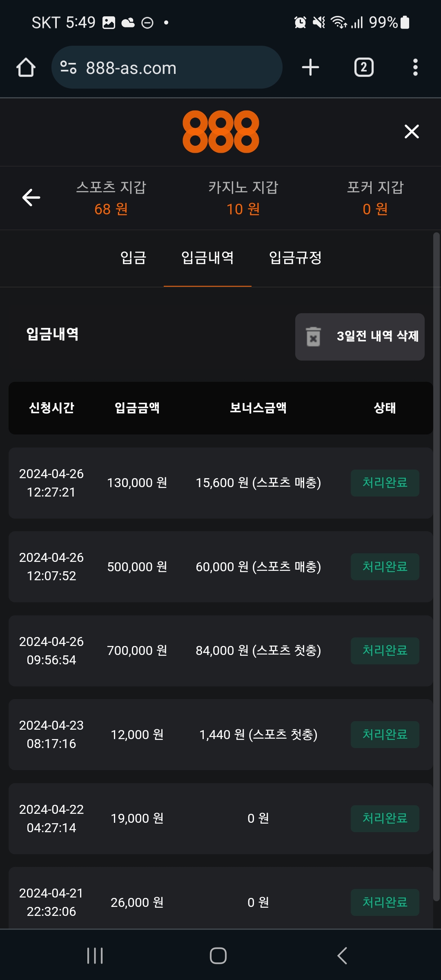Tap the browser home icon
Viewport: 441px width, 980px height.
coord(26,67)
